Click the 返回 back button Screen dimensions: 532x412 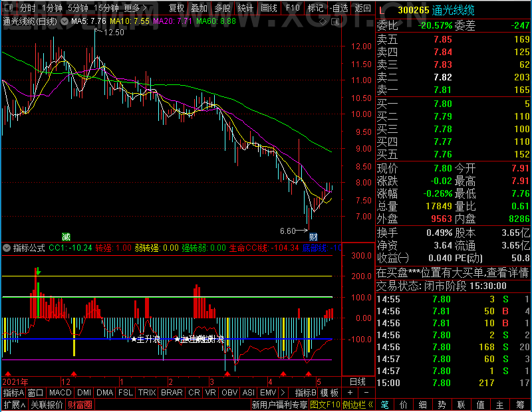(362, 8)
